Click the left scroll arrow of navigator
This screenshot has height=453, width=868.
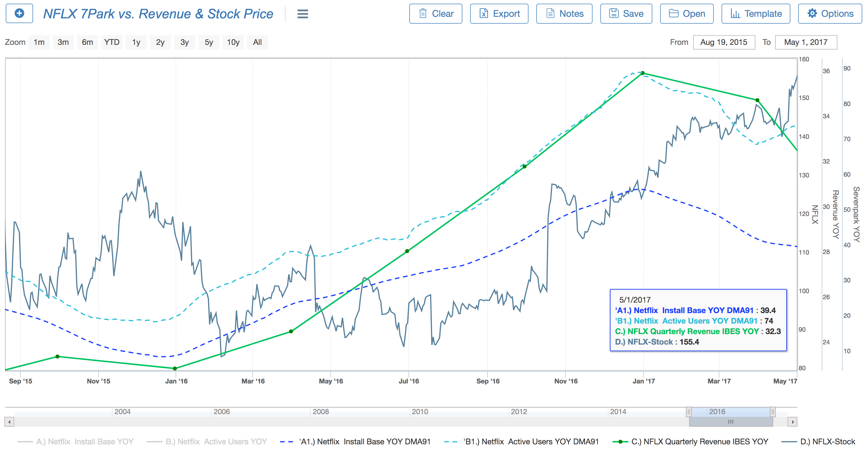coord(9,422)
